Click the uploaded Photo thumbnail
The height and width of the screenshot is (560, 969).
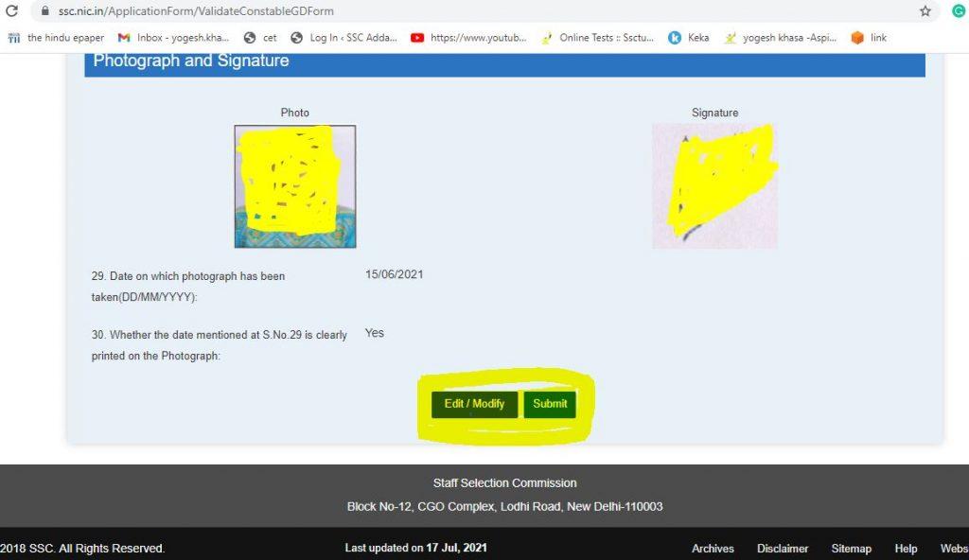295,186
